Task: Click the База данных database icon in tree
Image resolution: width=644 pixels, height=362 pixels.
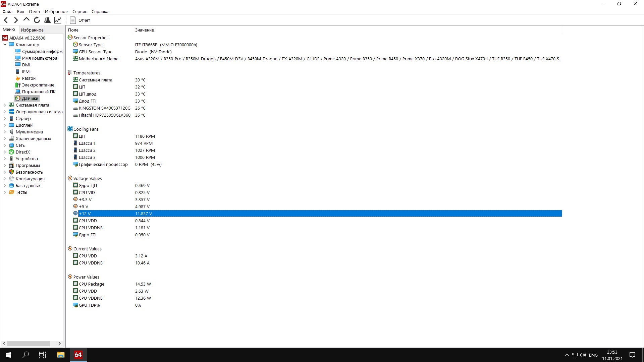Action: coord(11,185)
